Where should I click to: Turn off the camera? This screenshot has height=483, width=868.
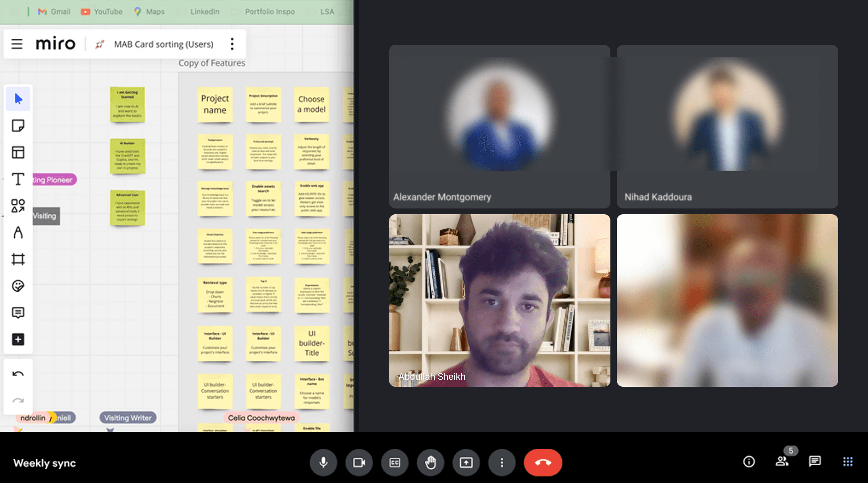click(359, 462)
